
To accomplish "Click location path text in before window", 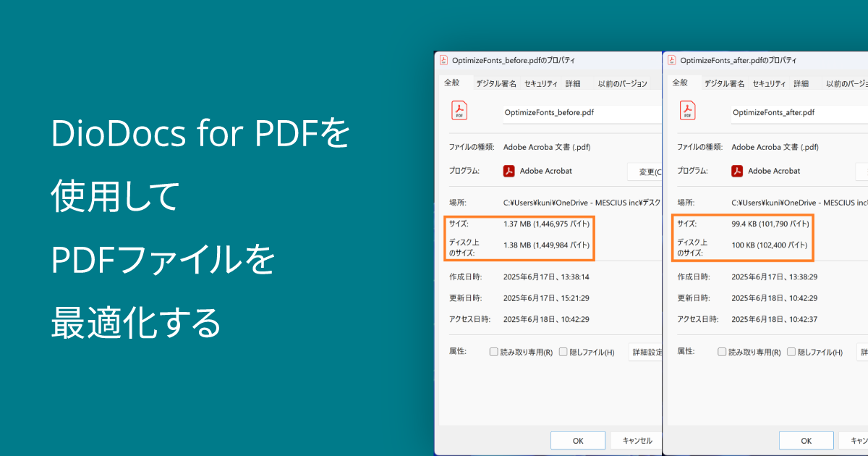I will pos(583,203).
